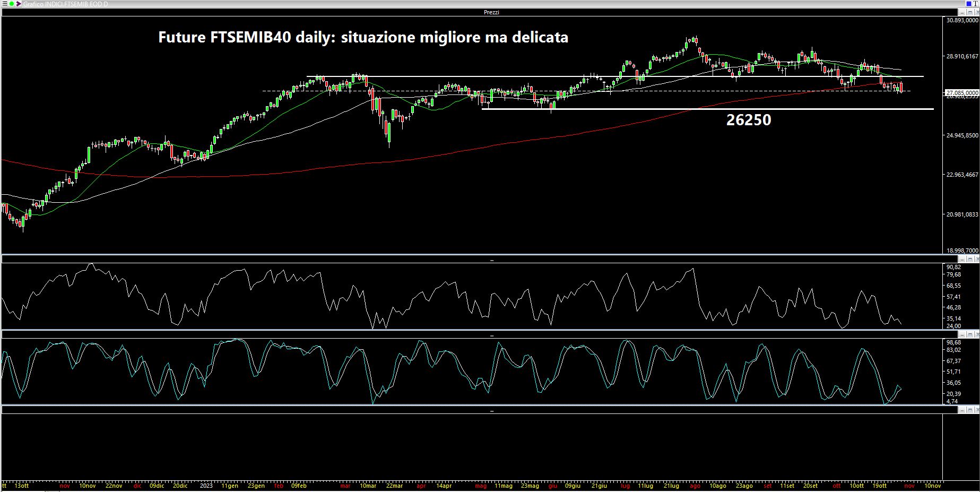Minimize the RSI indicator panel (scale 90,82 to 24,00)
Viewport: 980px width, 492px height.
(962, 259)
